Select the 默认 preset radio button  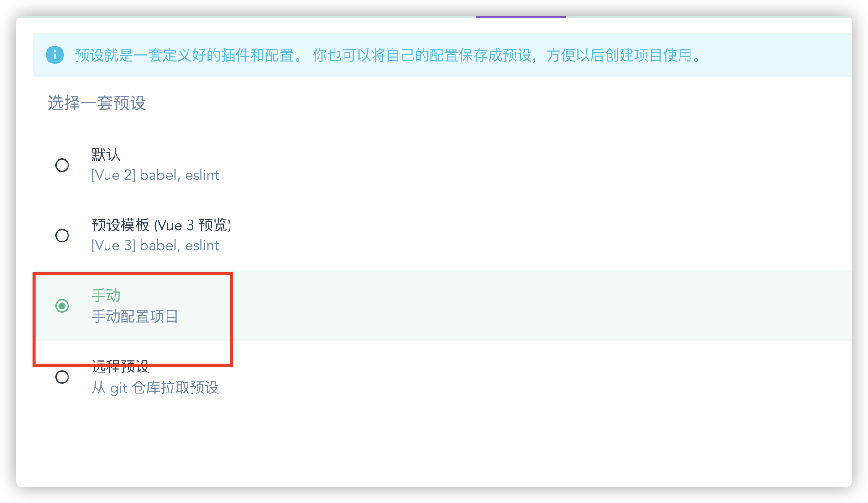coord(62,165)
